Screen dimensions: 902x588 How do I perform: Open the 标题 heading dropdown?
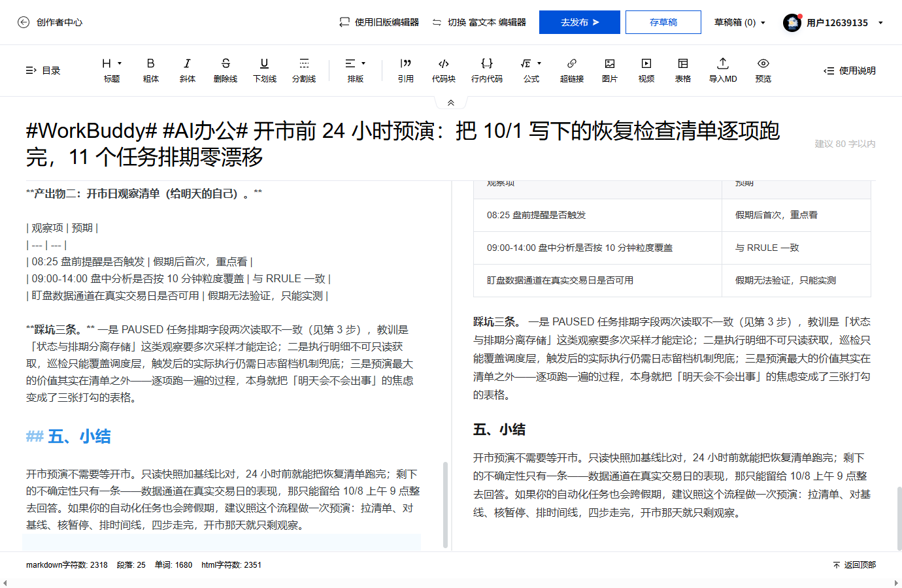tap(112, 71)
